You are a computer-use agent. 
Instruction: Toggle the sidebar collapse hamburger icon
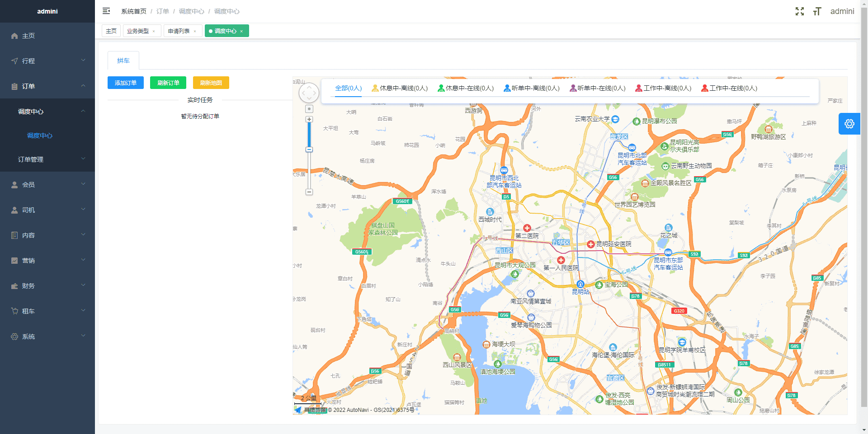pos(106,11)
